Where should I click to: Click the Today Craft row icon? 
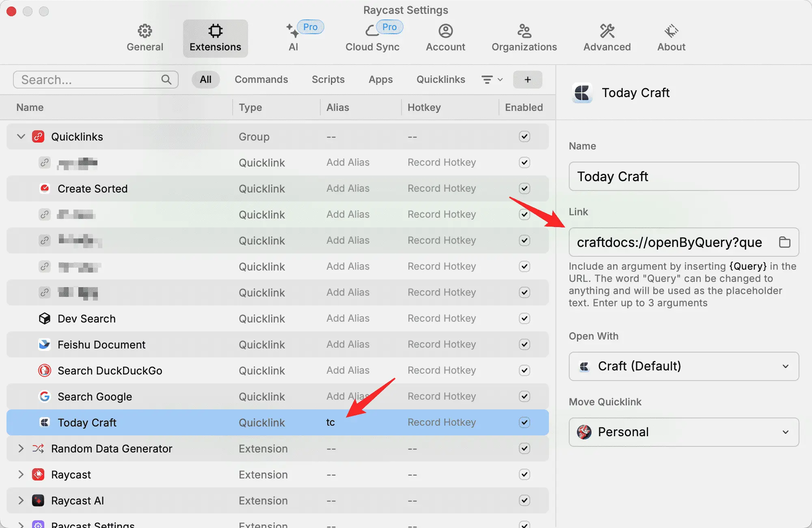tap(45, 422)
